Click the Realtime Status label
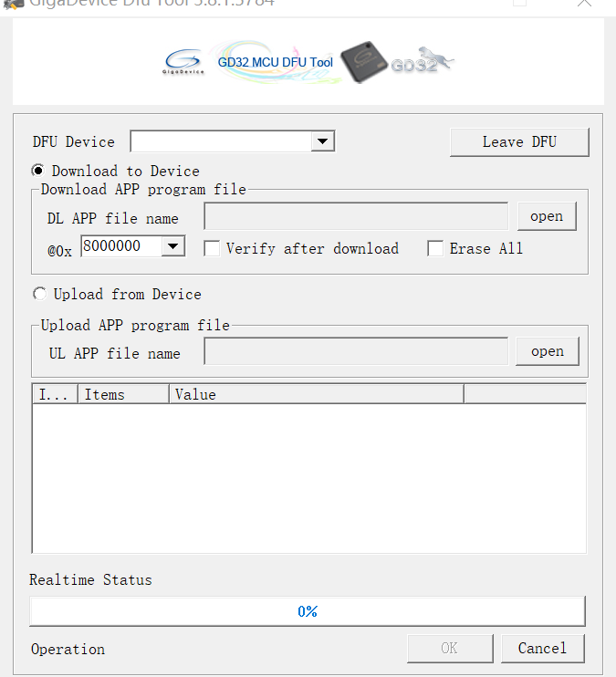This screenshot has width=616, height=677. point(90,580)
